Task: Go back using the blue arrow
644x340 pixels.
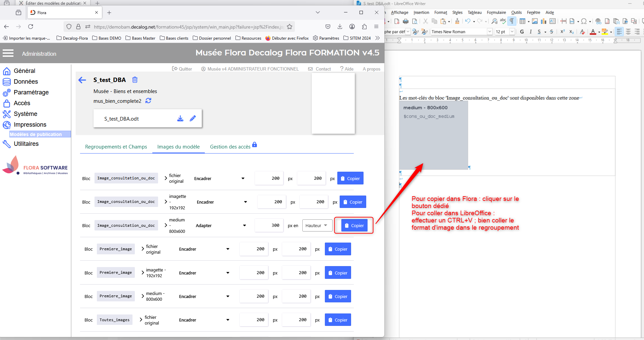Action: [82, 80]
